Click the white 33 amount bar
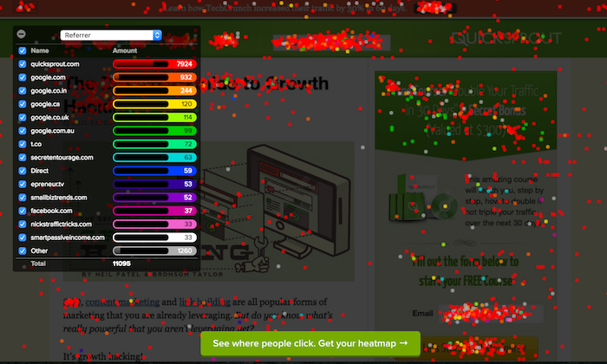 [x=154, y=237]
